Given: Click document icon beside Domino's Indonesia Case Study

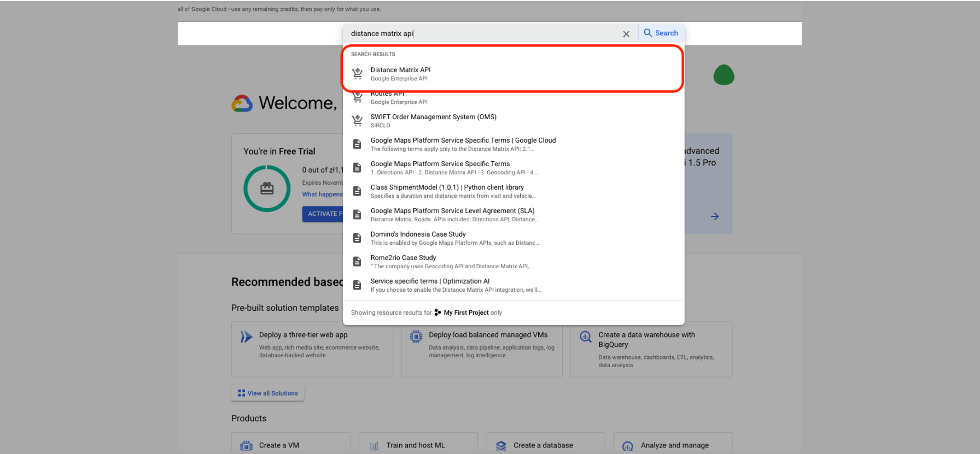Looking at the screenshot, I should point(357,238).
